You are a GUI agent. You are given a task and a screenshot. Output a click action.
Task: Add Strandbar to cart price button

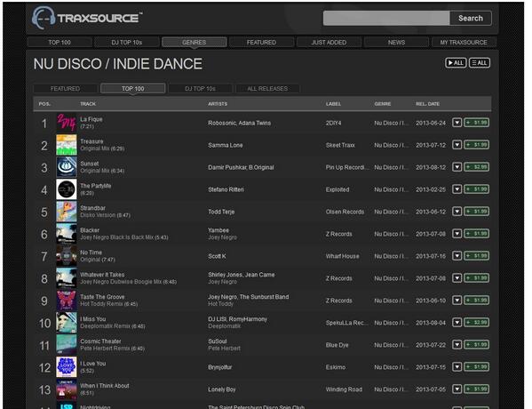(476, 212)
